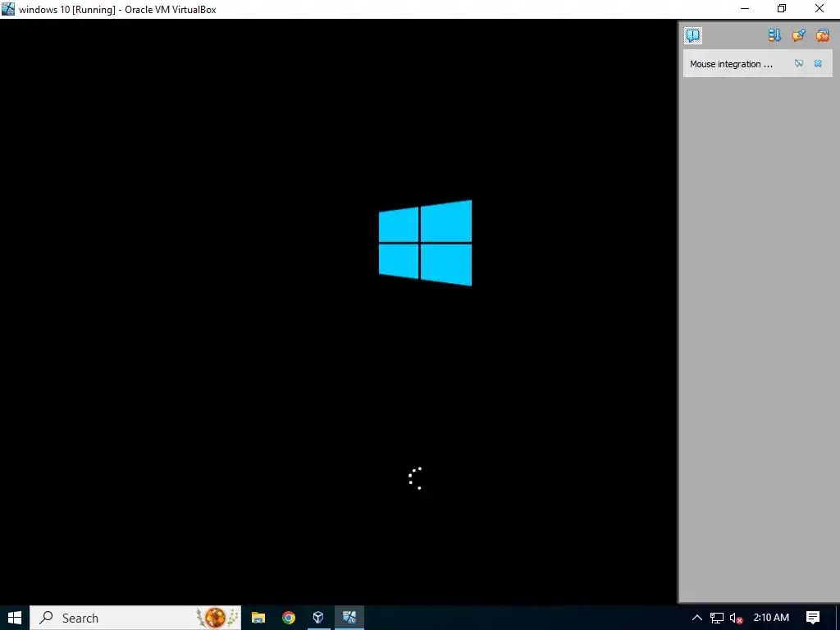Screen dimensions: 840x630
Task: Click the Windows logo in the guest screen
Action: [426, 243]
